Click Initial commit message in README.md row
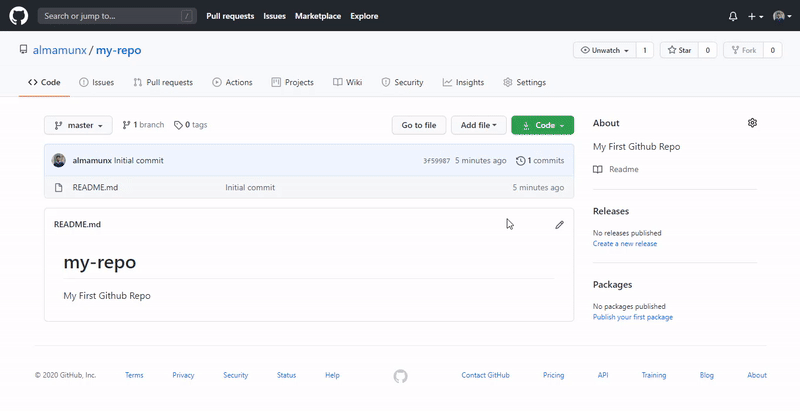Image resolution: width=800 pixels, height=411 pixels. point(250,187)
